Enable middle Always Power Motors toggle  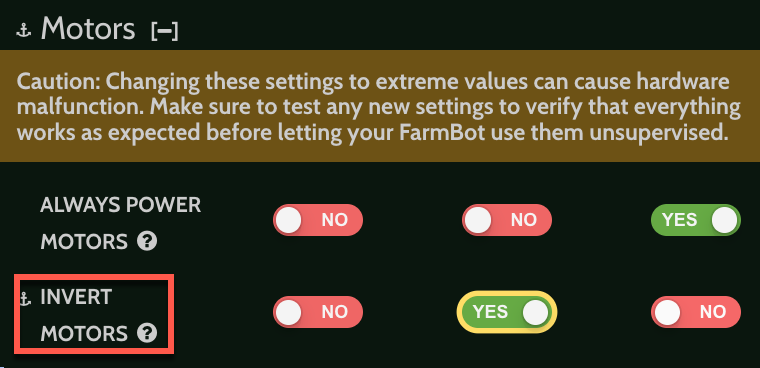(x=507, y=220)
